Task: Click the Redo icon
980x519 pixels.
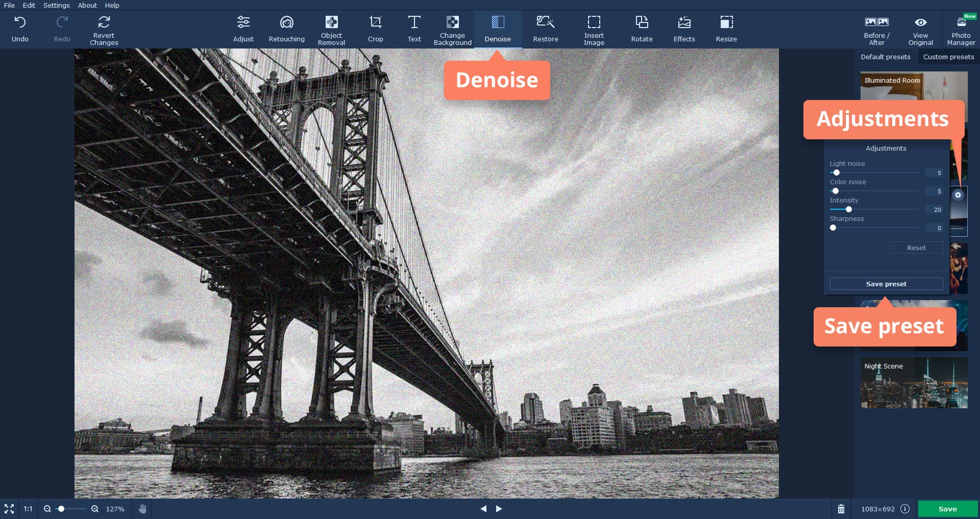Action: [x=62, y=22]
